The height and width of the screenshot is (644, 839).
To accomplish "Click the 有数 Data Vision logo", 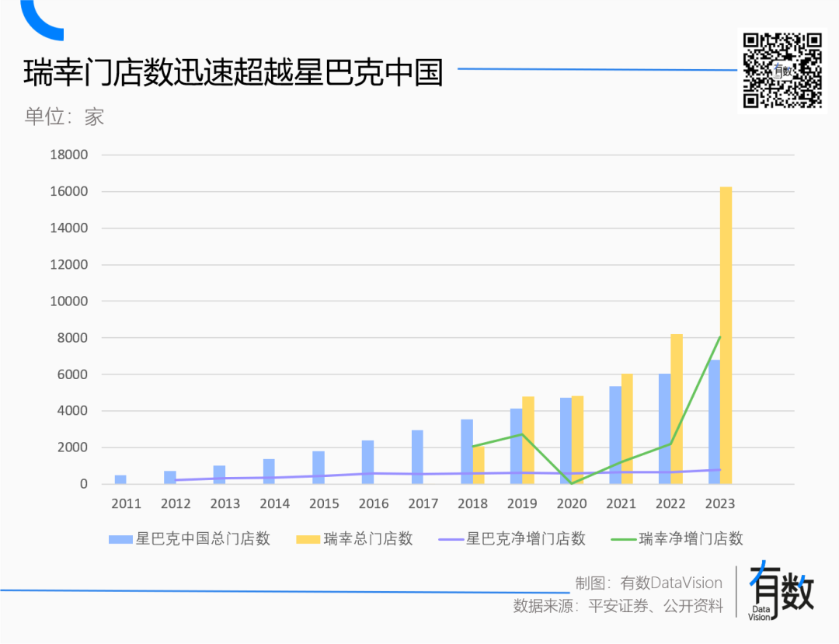I will coord(781,590).
